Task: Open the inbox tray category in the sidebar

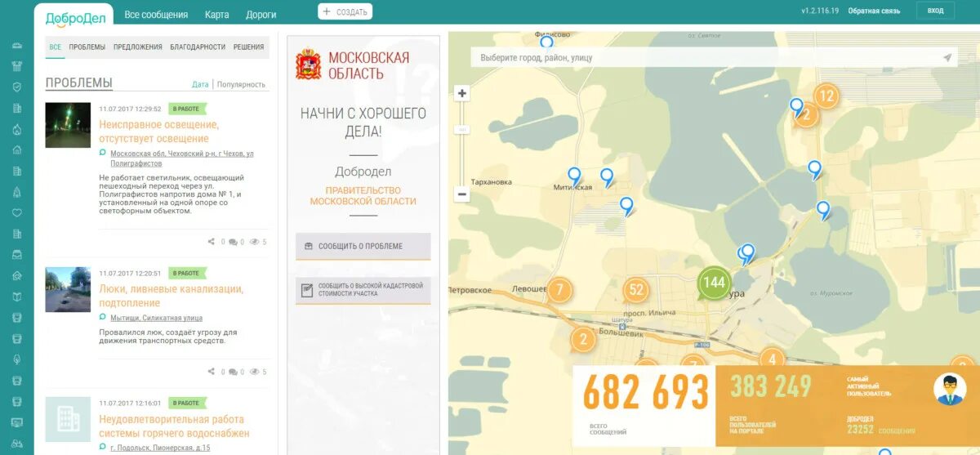Action: pyautogui.click(x=16, y=255)
